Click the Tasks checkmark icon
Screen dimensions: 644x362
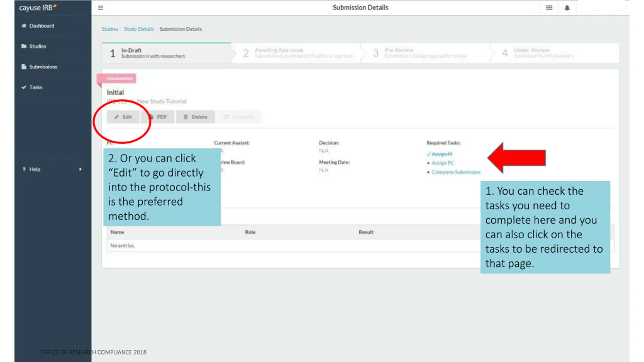point(24,87)
